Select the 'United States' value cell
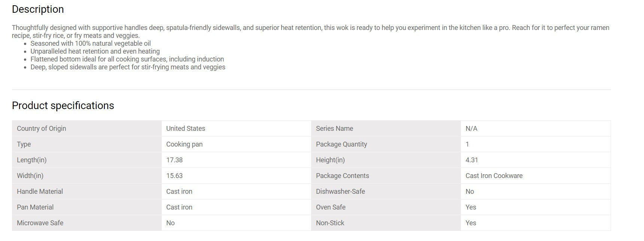Viewport: 644px width, 241px height. tap(186, 129)
